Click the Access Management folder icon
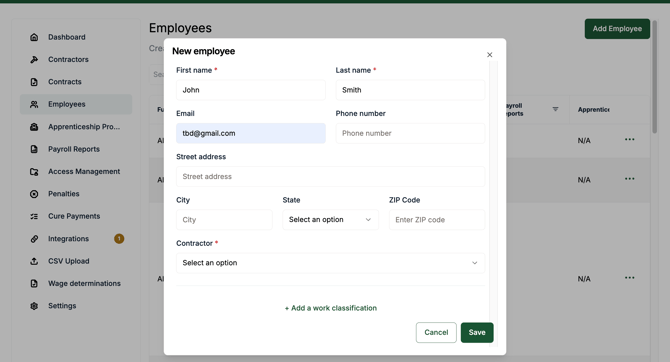Image resolution: width=670 pixels, height=362 pixels. click(34, 171)
